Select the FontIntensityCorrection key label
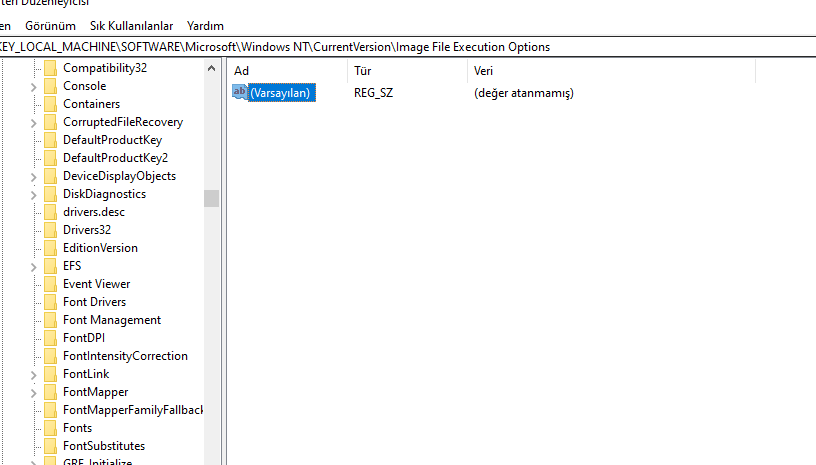 click(x=125, y=356)
